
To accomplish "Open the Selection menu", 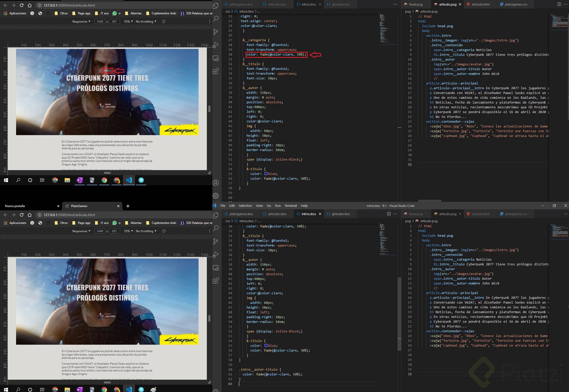I will (245, 206).
